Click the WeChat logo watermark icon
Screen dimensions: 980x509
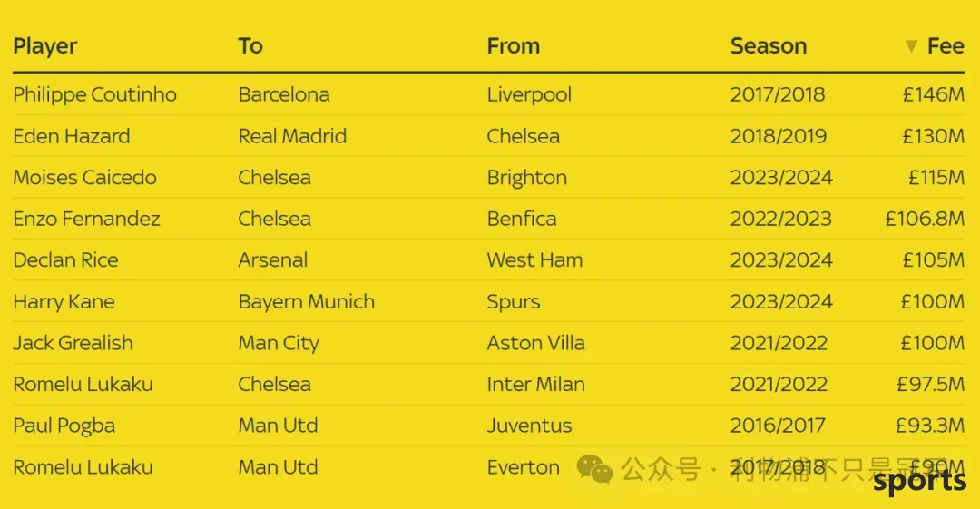click(x=594, y=468)
